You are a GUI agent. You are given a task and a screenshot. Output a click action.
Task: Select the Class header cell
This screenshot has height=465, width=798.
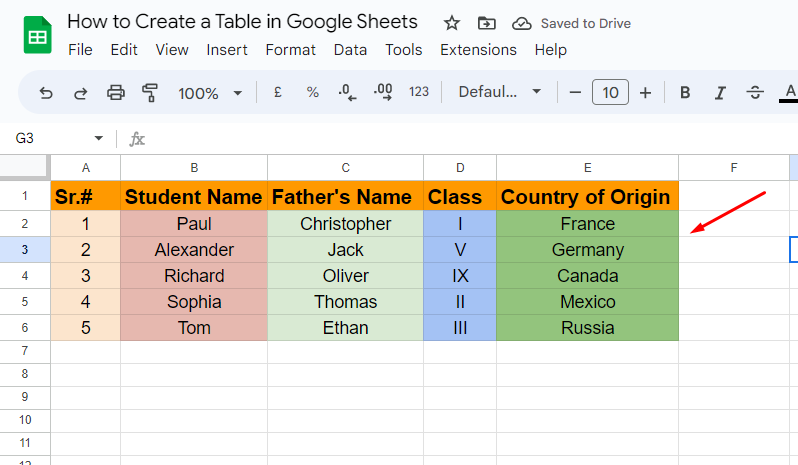(460, 196)
